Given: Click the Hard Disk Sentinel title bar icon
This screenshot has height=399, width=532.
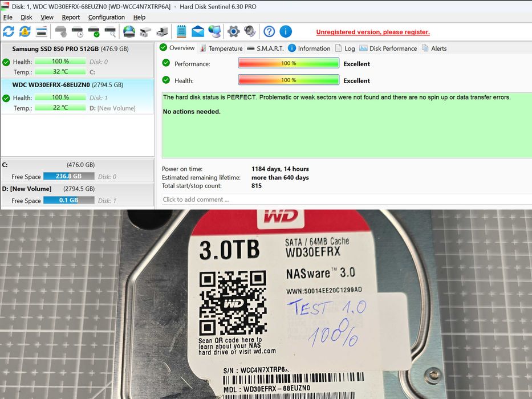Looking at the screenshot, I should tap(5, 6).
